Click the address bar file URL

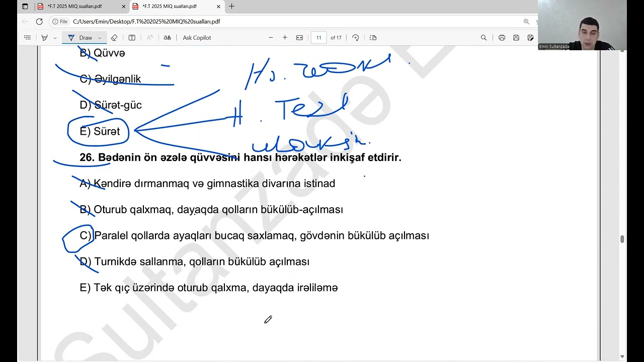(x=146, y=22)
